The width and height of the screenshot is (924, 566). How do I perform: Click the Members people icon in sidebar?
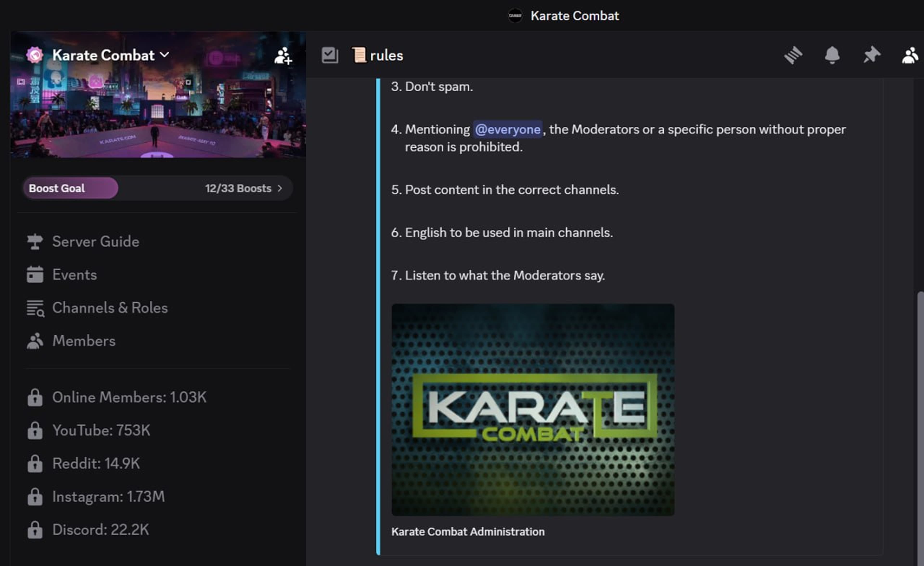point(35,341)
